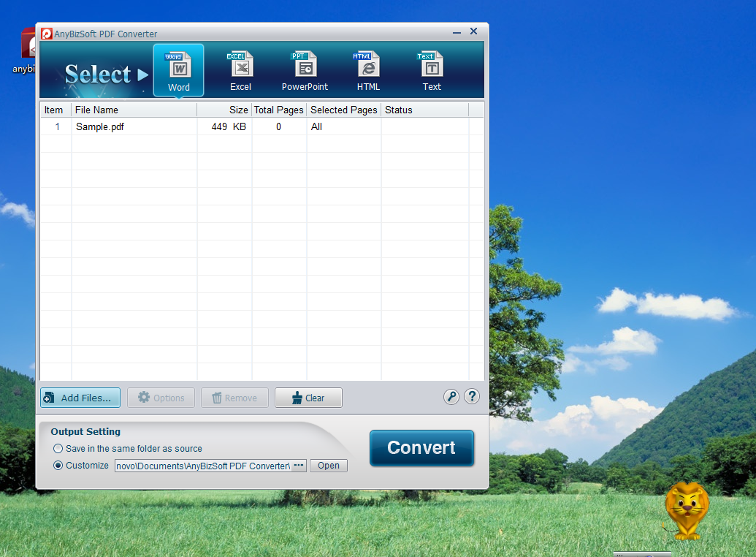Viewport: 756px width, 557px height.
Task: Click Total Pages column header
Action: point(279,110)
